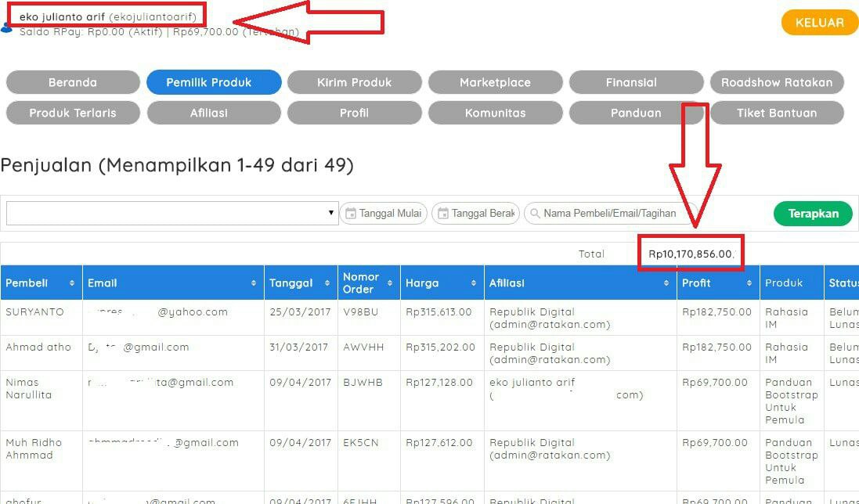Open the Finansial menu

(631, 82)
